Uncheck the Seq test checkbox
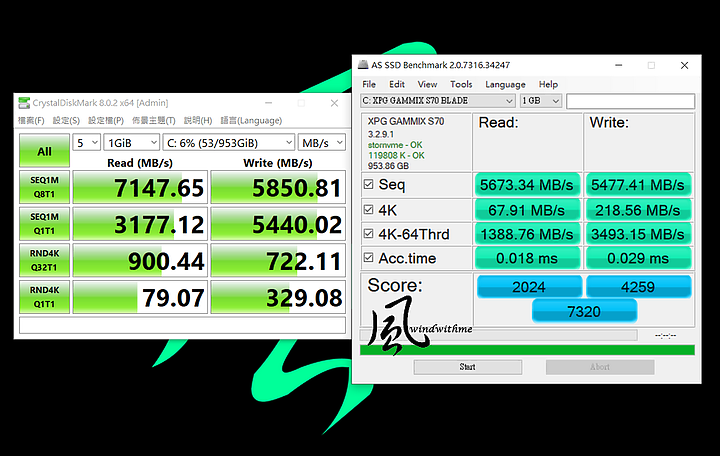Screen dimensions: 720x456 [x=368, y=184]
